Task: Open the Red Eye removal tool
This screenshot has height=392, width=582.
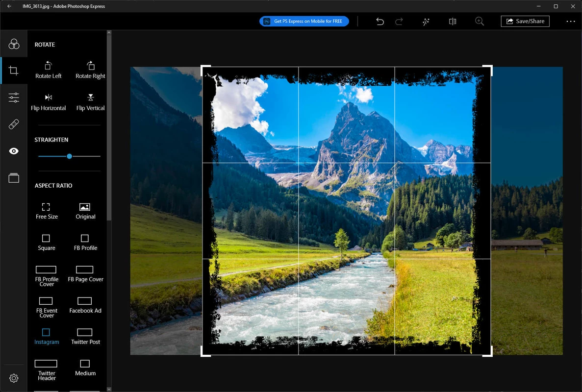Action: click(14, 151)
